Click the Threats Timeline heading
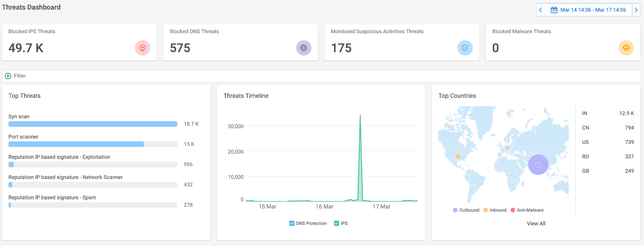 [246, 96]
